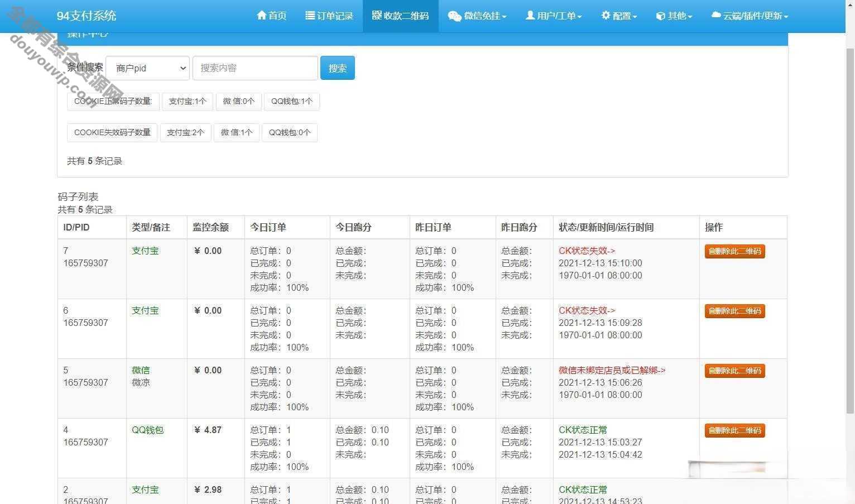Open the 配置 settings dropdown
The image size is (855, 504).
pos(619,16)
